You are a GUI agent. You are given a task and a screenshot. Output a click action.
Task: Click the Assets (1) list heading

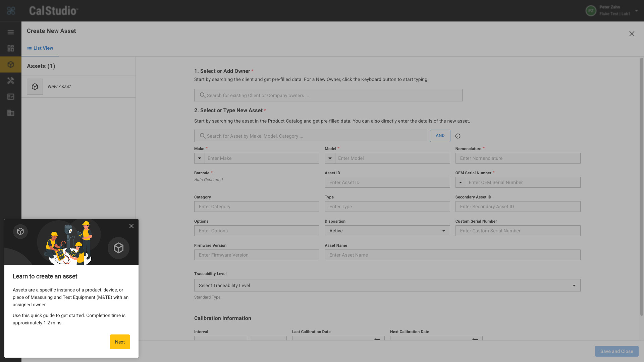pos(41,66)
